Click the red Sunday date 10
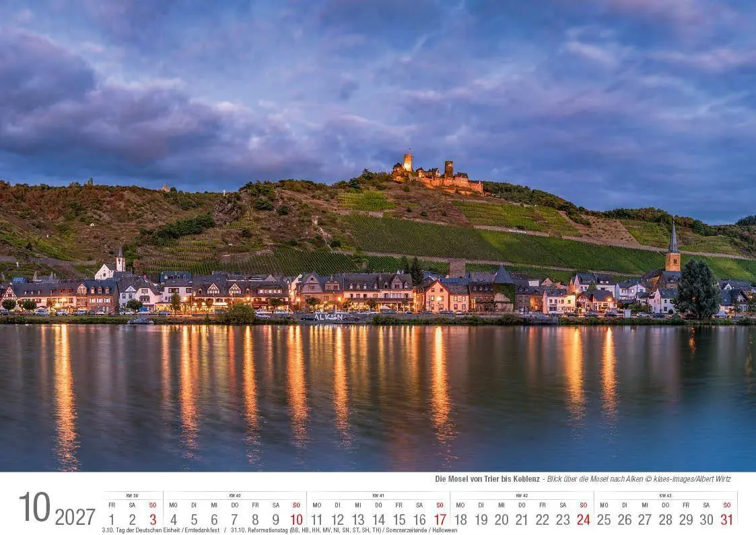 point(296,519)
